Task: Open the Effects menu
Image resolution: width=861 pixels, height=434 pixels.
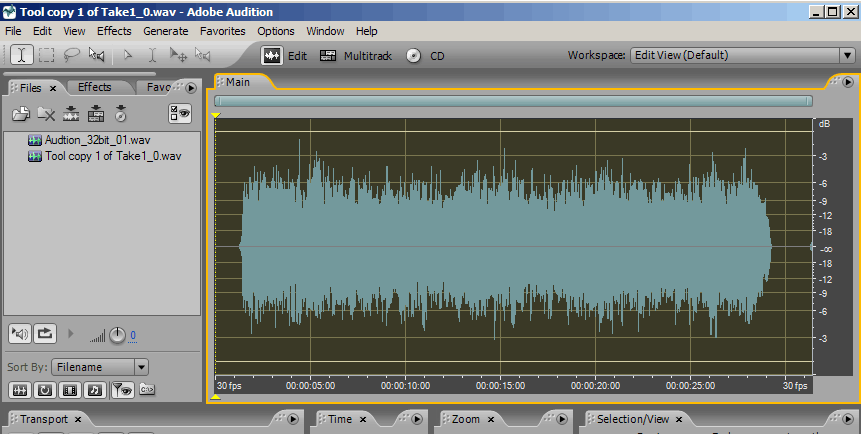Action: point(114,31)
